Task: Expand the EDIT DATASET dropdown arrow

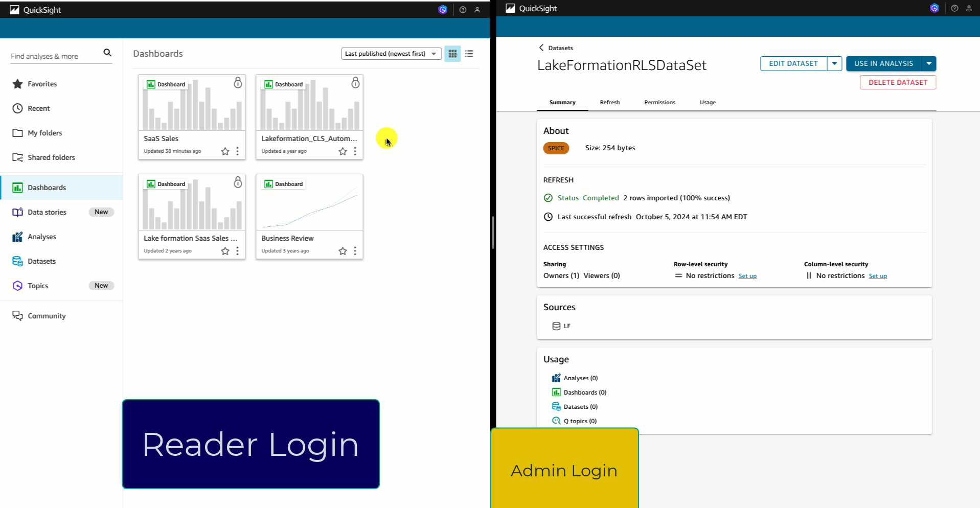Action: pos(834,63)
